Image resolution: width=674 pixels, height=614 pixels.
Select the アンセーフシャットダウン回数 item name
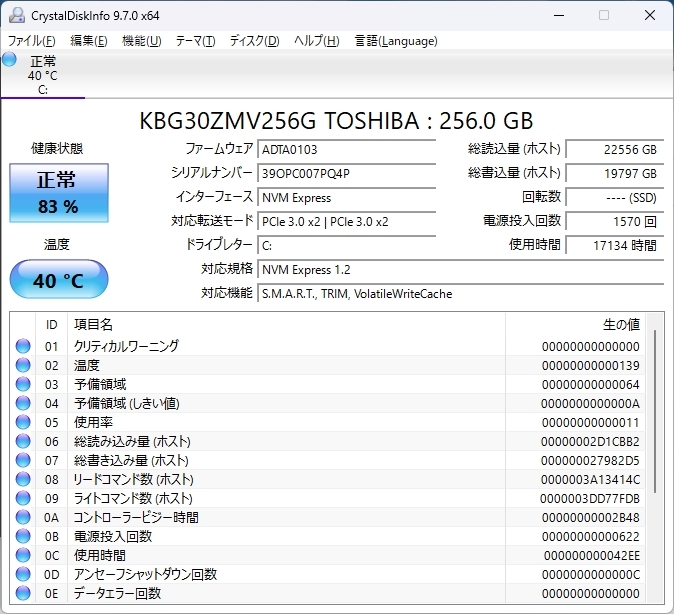click(x=145, y=574)
